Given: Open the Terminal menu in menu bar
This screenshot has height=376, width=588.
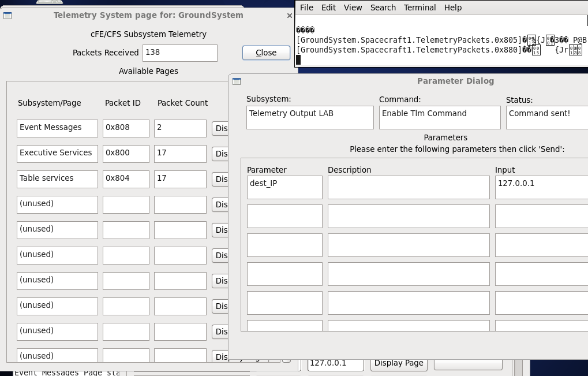Looking at the screenshot, I should [x=420, y=8].
